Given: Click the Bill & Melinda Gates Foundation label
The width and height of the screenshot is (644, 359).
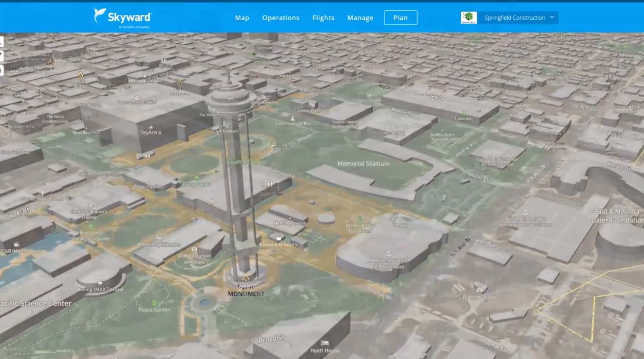Looking at the screenshot, I should coord(618,216).
